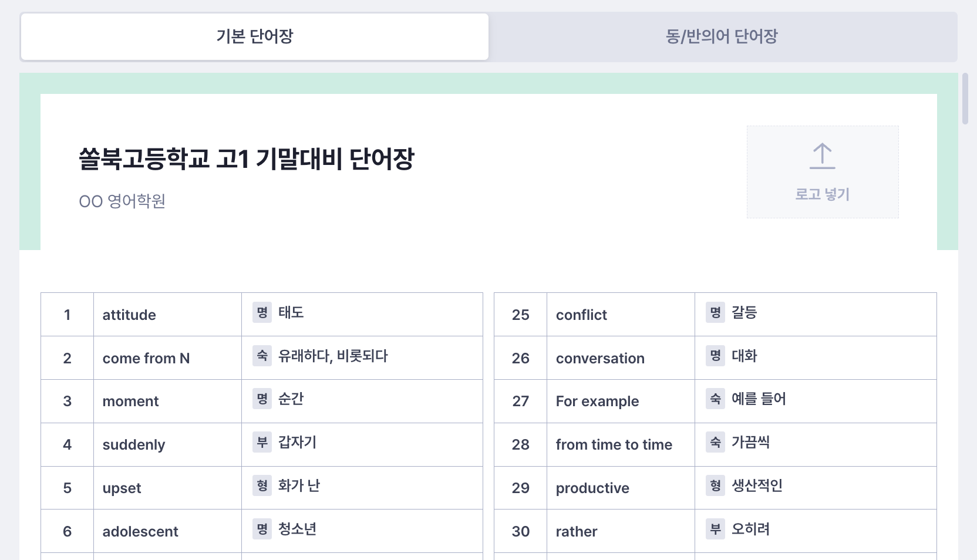Screen dimensions: 977x560
Task: Click the 명 badge next to 태도
Action: 262,312
